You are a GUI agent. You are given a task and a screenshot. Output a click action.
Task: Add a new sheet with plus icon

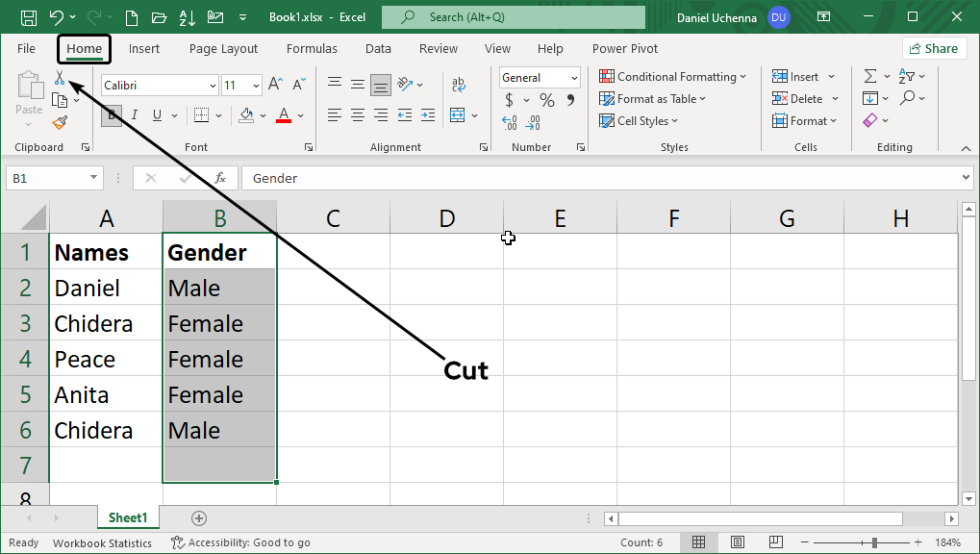pos(199,518)
